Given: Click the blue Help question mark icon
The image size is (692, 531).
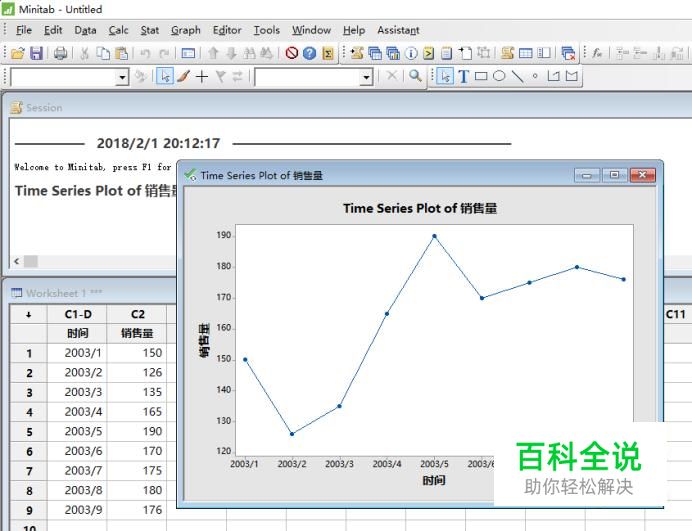Looking at the screenshot, I should (x=309, y=53).
